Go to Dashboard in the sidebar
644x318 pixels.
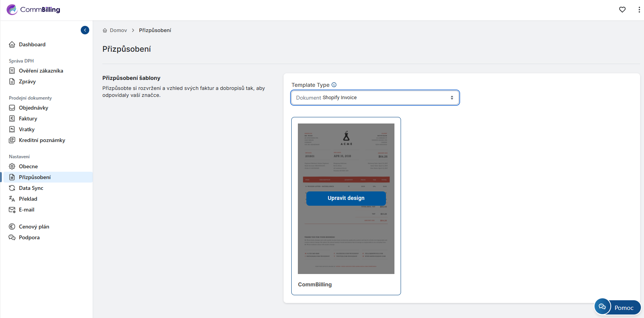click(x=32, y=44)
